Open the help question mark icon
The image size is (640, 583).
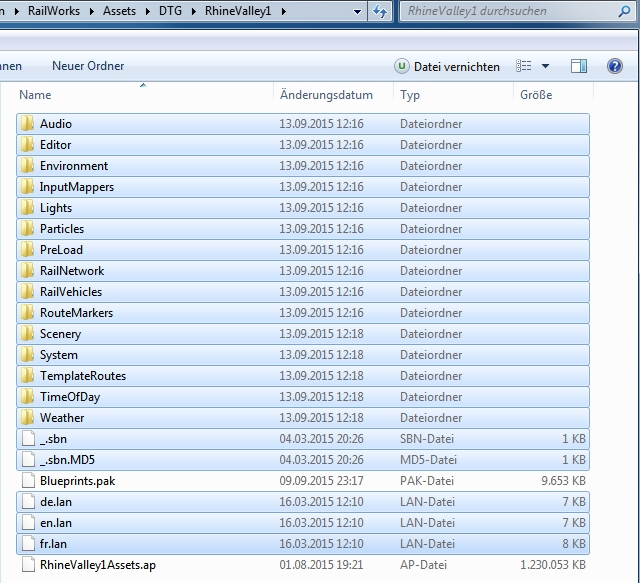615,66
